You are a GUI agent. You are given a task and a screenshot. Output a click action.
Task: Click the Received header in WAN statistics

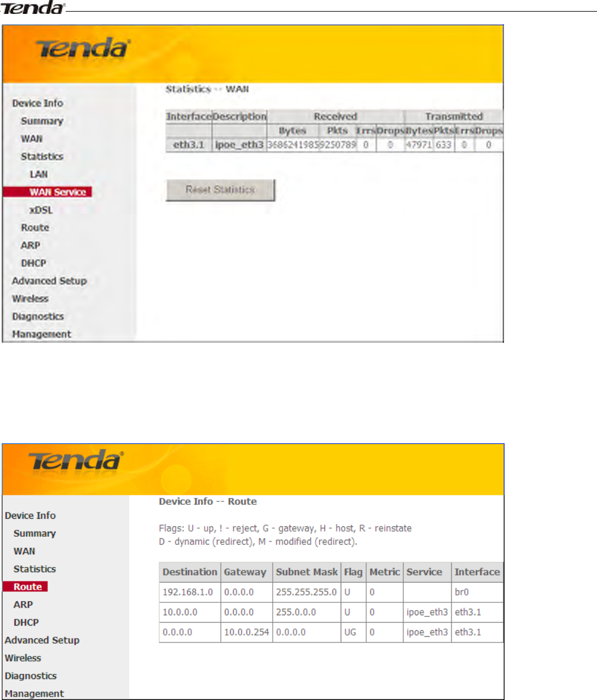335,117
